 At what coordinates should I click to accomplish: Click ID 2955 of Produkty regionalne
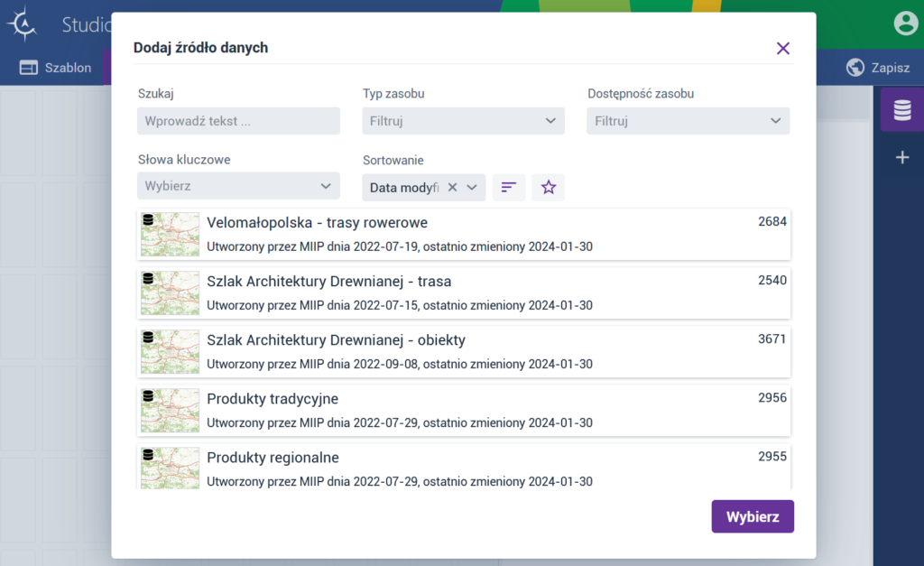tap(772, 457)
